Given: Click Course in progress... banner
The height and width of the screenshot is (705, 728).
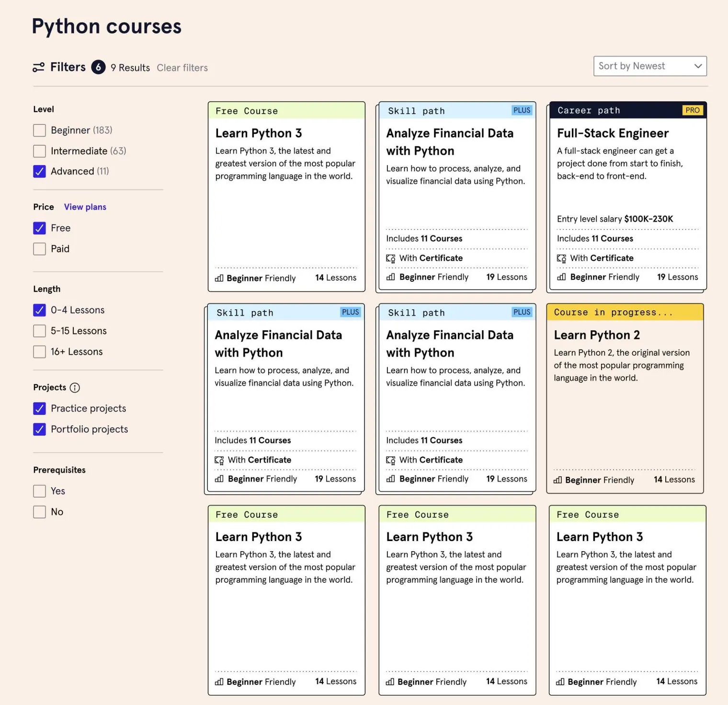Looking at the screenshot, I should [625, 312].
